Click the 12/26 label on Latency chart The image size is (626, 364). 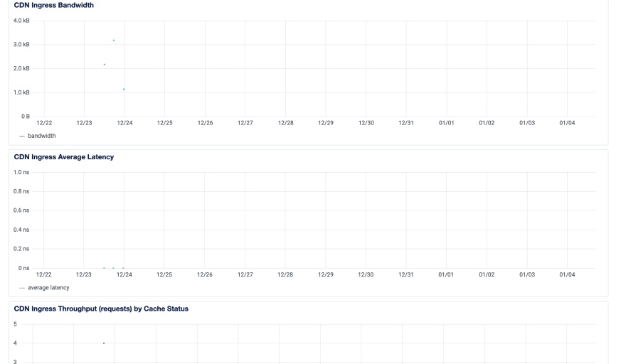(x=205, y=274)
